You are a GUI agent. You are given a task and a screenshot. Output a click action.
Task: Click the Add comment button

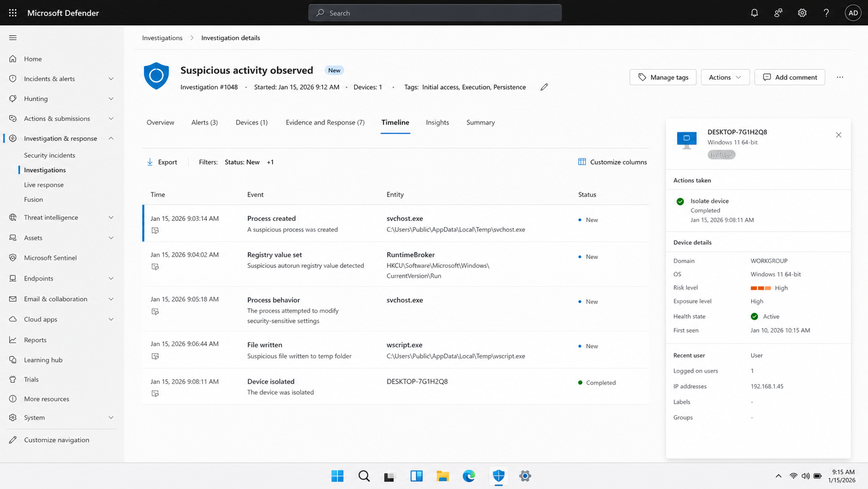pos(790,77)
